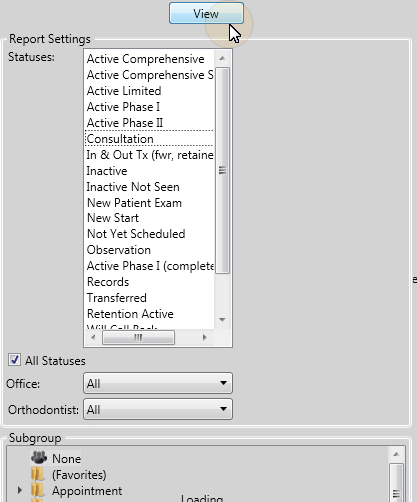
Task: Select the None subgroup people icon
Action: click(39, 458)
